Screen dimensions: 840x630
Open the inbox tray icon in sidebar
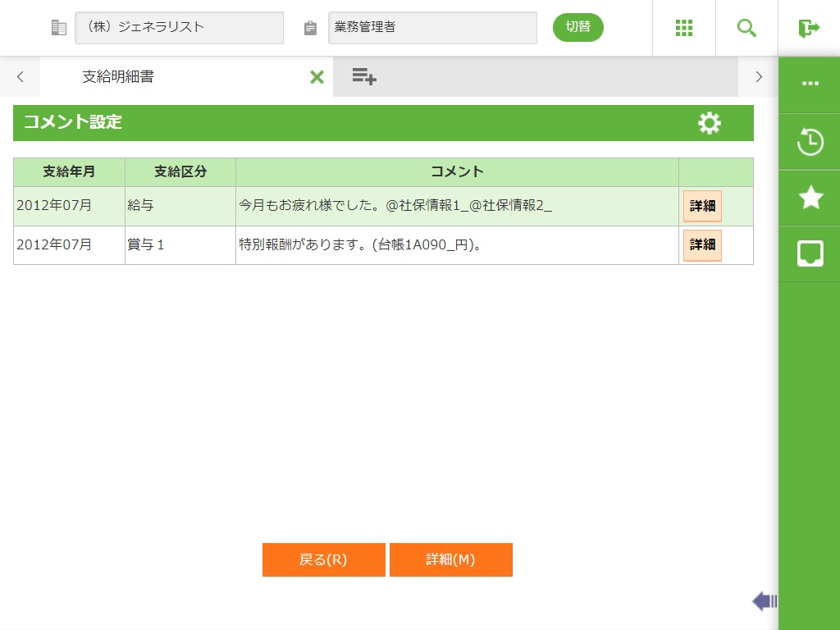pos(810,253)
